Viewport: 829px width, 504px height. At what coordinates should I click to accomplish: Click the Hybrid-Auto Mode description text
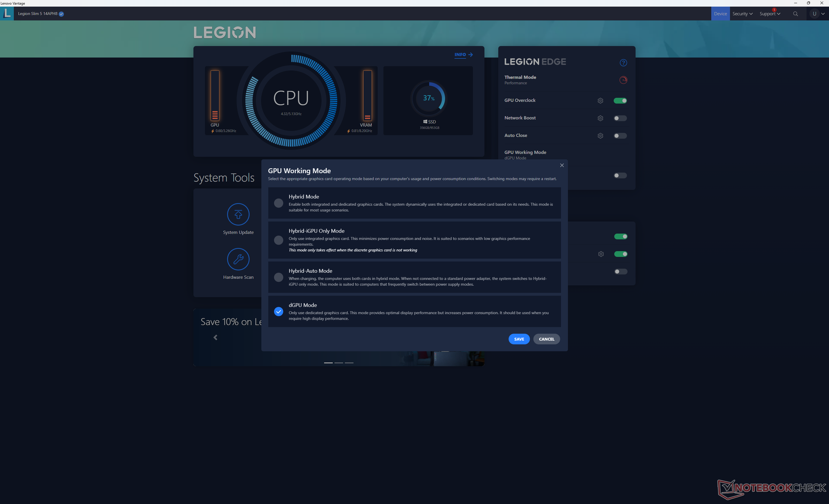coord(418,281)
